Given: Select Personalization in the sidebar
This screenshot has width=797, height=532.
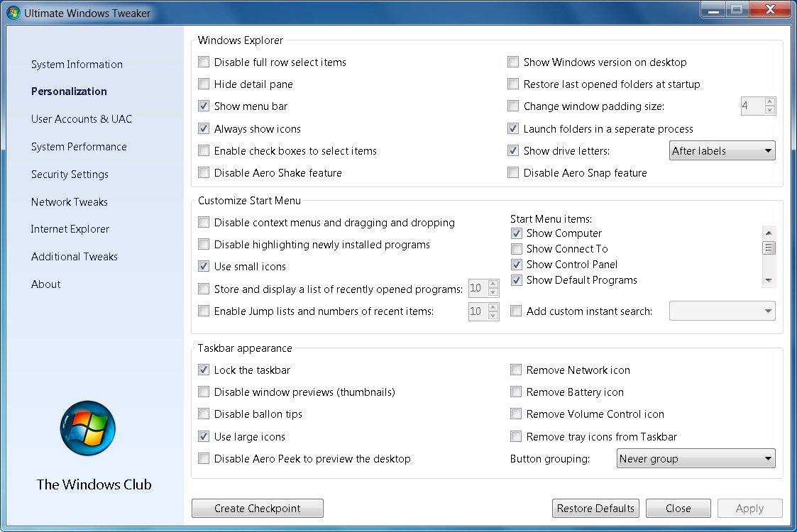Looking at the screenshot, I should [x=69, y=92].
